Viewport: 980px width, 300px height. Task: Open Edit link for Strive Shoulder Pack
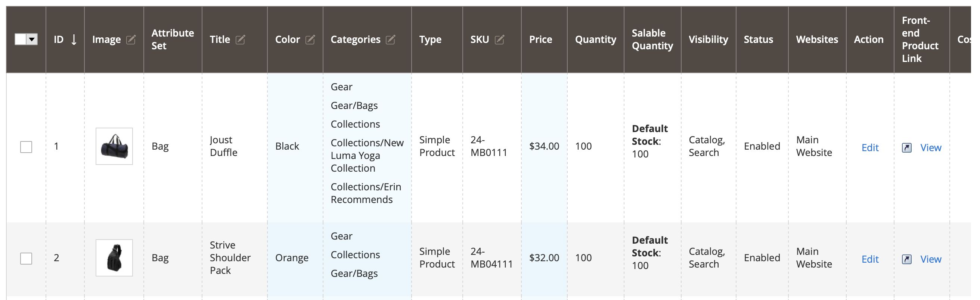point(870,259)
